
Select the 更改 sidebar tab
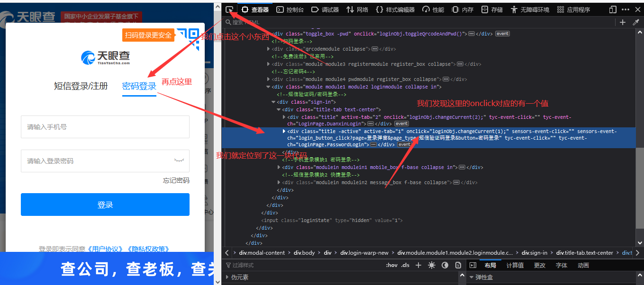coord(539,265)
